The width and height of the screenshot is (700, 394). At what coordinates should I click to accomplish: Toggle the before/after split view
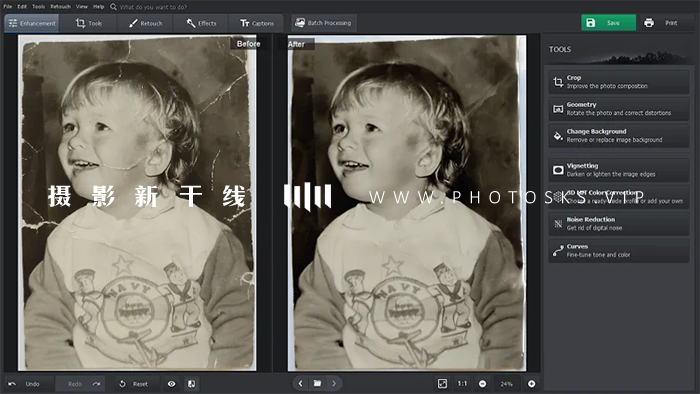[x=191, y=384]
